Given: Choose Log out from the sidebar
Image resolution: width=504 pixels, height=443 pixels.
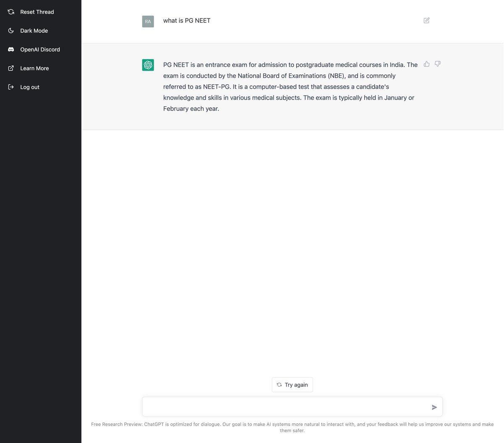Looking at the screenshot, I should [x=30, y=87].
